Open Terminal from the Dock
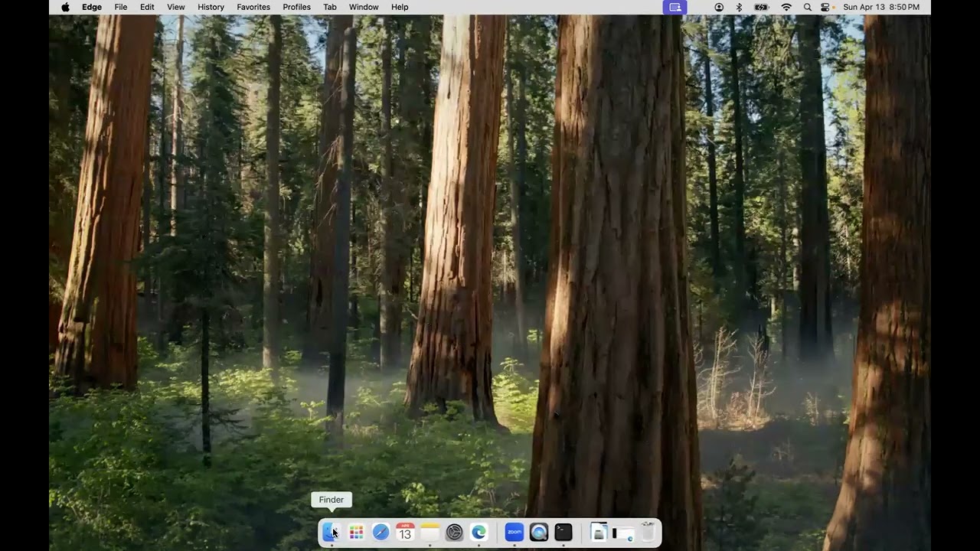Viewport: 980px width, 551px height. tap(563, 532)
